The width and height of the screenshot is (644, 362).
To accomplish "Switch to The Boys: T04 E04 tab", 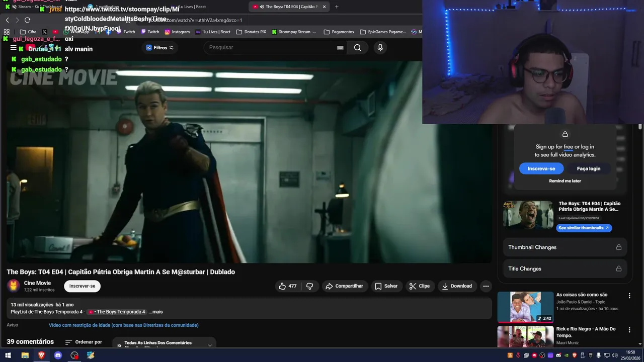I will 289,7.
